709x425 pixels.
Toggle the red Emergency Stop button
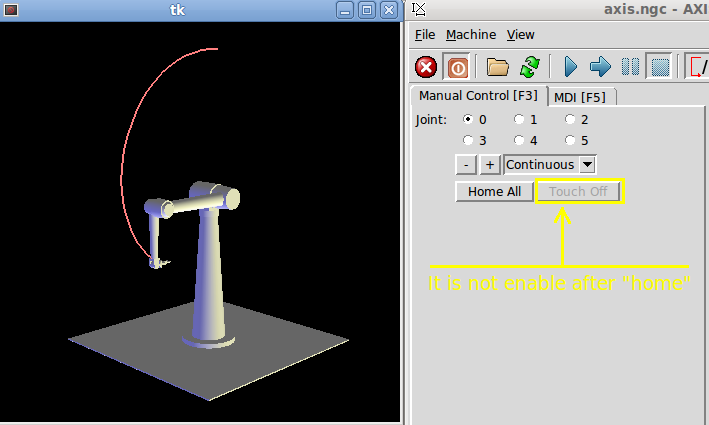(x=426, y=67)
